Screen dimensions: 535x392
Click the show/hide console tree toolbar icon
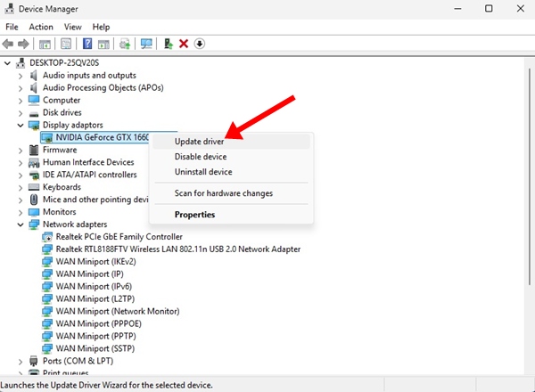point(46,44)
